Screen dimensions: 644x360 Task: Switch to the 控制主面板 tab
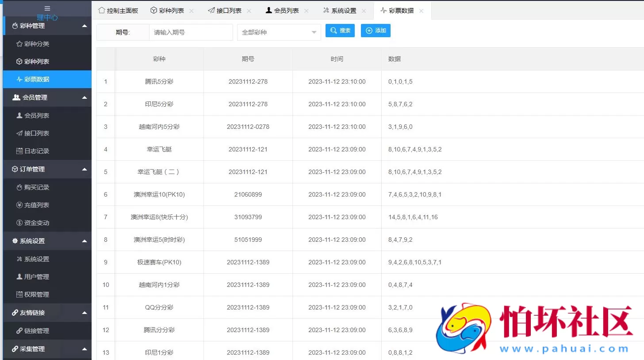118,10
